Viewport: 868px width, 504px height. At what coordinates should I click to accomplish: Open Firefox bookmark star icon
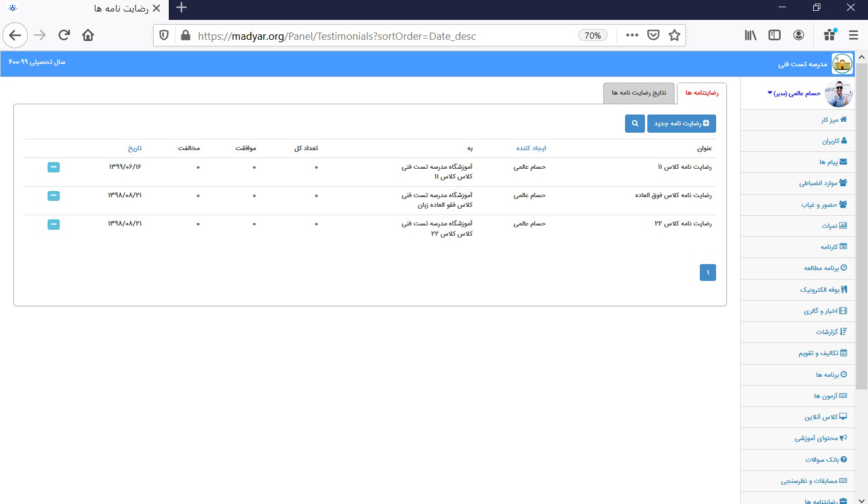[x=675, y=36]
